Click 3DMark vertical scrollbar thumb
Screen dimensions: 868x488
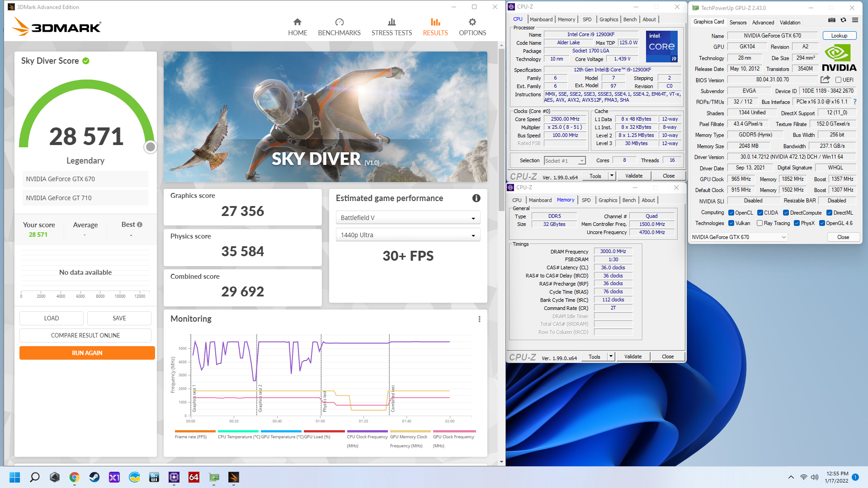pos(501,130)
